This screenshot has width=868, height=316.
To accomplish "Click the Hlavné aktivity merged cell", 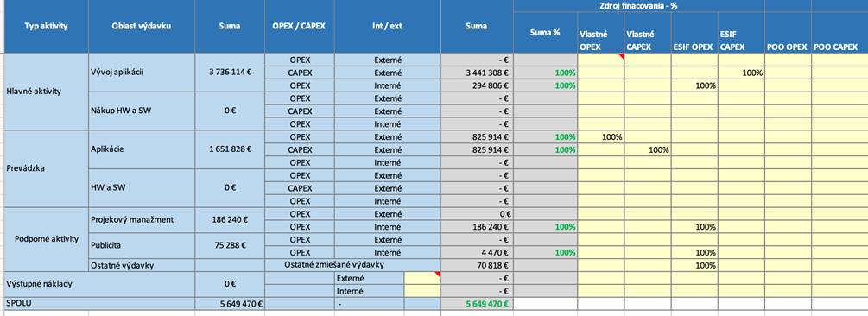I will click(46, 92).
